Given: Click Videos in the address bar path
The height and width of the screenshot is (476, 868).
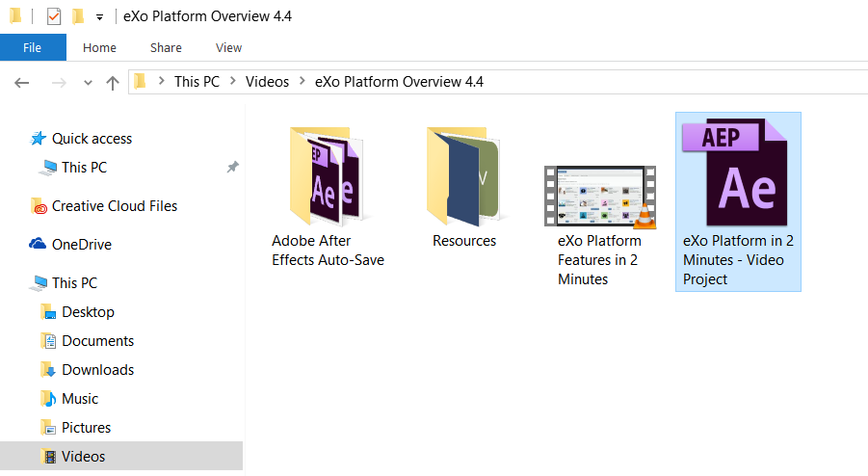Looking at the screenshot, I should pyautogui.click(x=268, y=81).
